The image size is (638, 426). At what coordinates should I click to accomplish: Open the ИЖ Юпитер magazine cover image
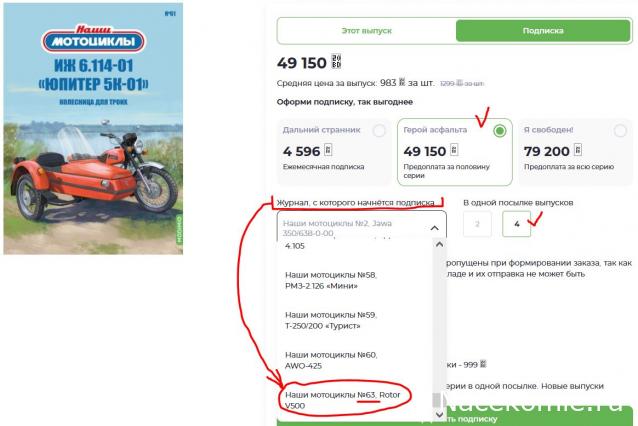pyautogui.click(x=93, y=129)
